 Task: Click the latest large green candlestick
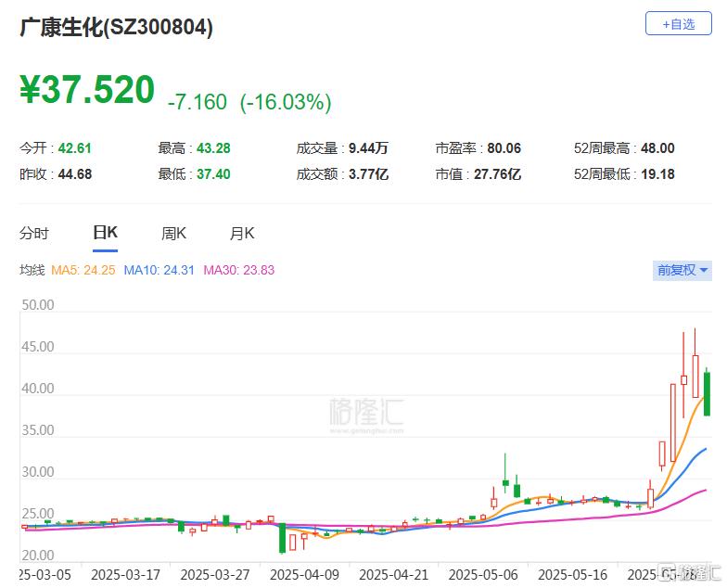[707, 393]
